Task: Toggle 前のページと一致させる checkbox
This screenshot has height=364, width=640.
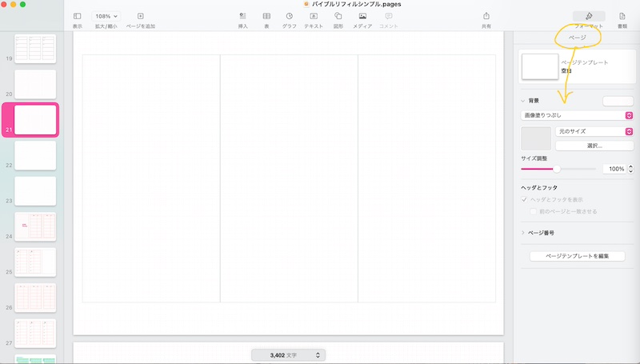Action: tap(534, 211)
